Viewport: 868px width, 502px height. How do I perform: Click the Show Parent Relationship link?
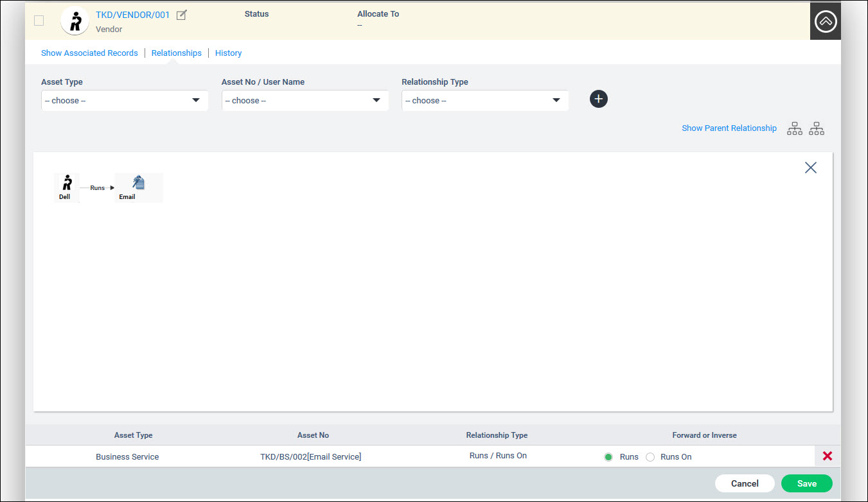point(729,128)
